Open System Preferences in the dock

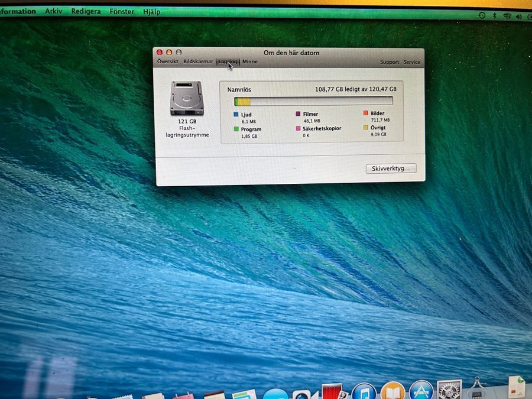(x=449, y=390)
